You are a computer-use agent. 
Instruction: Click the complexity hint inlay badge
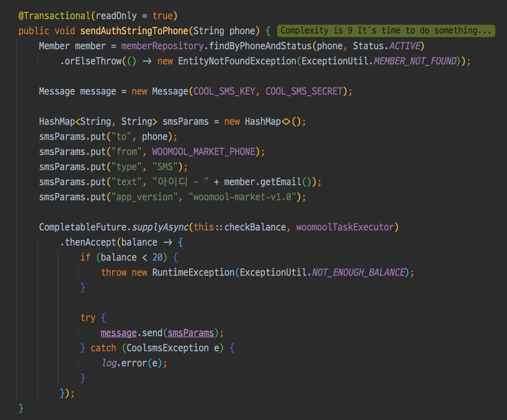point(386,31)
